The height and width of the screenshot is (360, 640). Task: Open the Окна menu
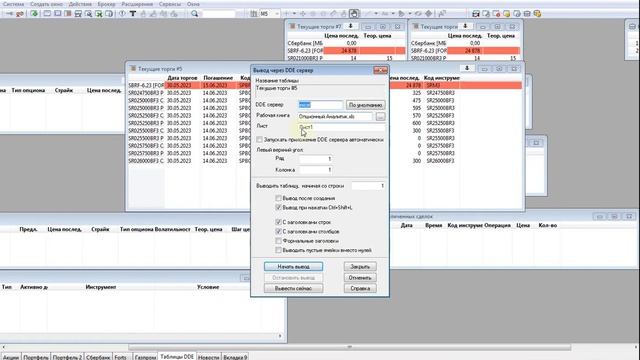click(x=193, y=4)
